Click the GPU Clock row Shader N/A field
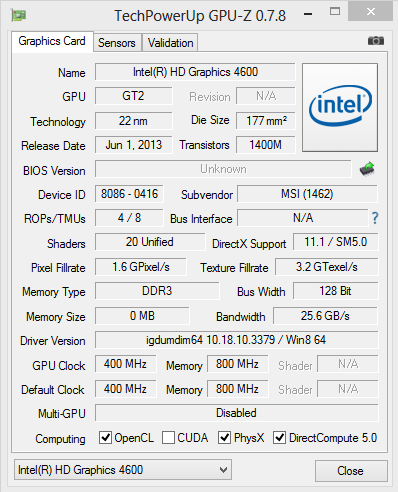Image resolution: width=398 pixels, height=492 pixels. coord(348,364)
